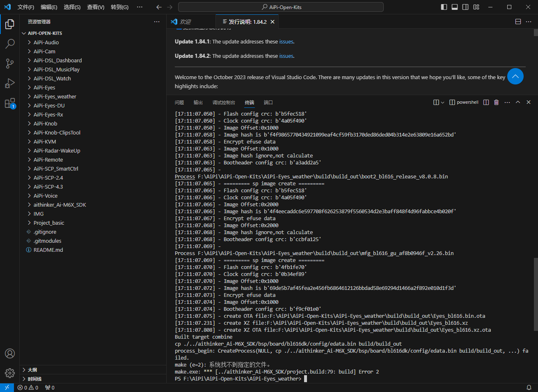Image resolution: width=538 pixels, height=392 pixels.
Task: Toggle the primary side bar layout
Action: click(444, 7)
